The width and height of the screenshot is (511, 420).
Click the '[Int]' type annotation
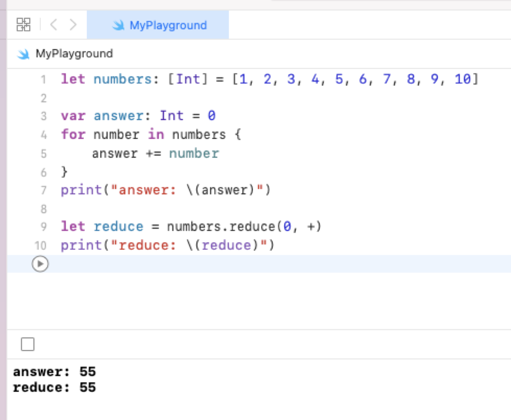tap(188, 79)
